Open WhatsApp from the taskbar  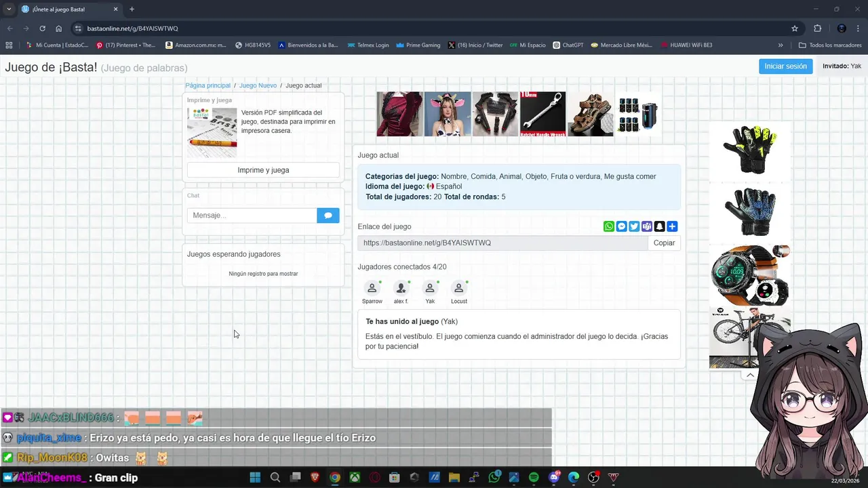click(x=494, y=477)
